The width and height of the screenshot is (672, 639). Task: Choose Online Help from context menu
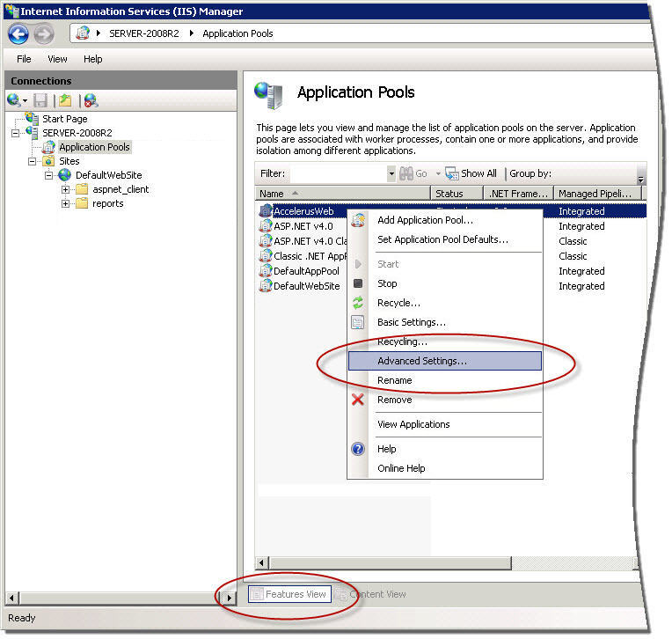tap(444, 468)
